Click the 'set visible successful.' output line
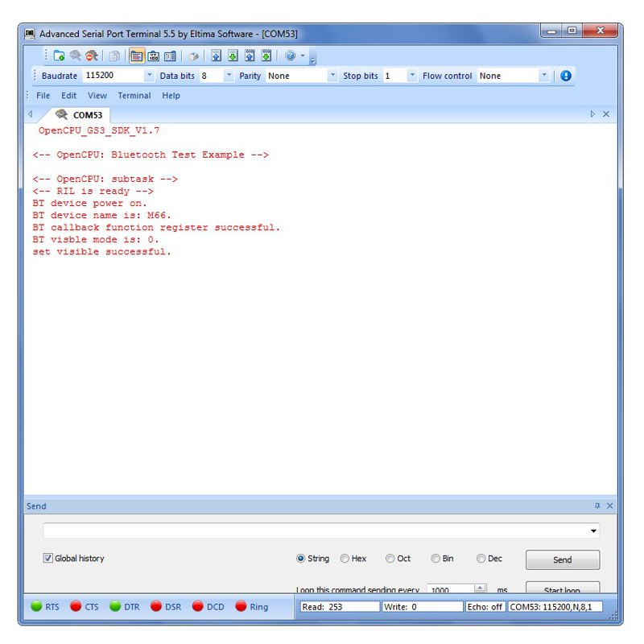The width and height of the screenshot is (644, 644). pyautogui.click(x=101, y=251)
